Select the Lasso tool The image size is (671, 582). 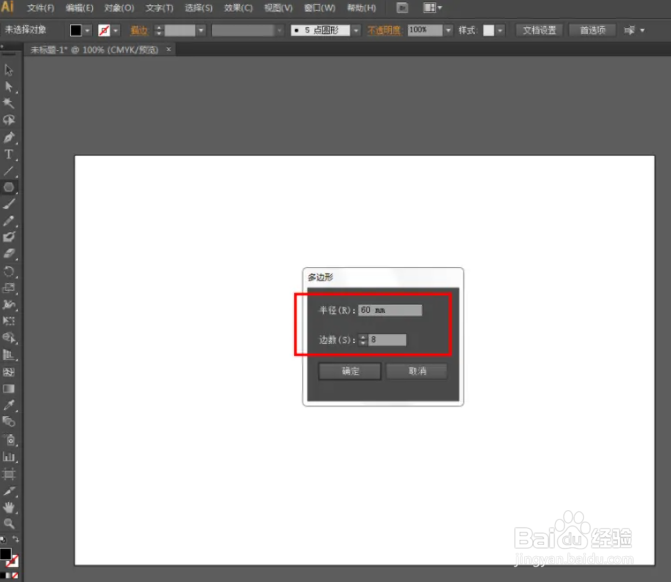click(x=9, y=120)
